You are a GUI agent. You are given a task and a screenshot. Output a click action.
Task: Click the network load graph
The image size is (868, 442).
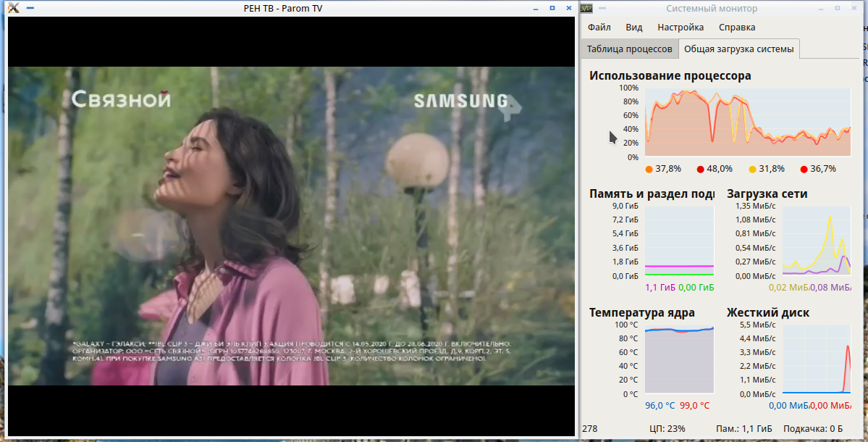pyautogui.click(x=816, y=241)
